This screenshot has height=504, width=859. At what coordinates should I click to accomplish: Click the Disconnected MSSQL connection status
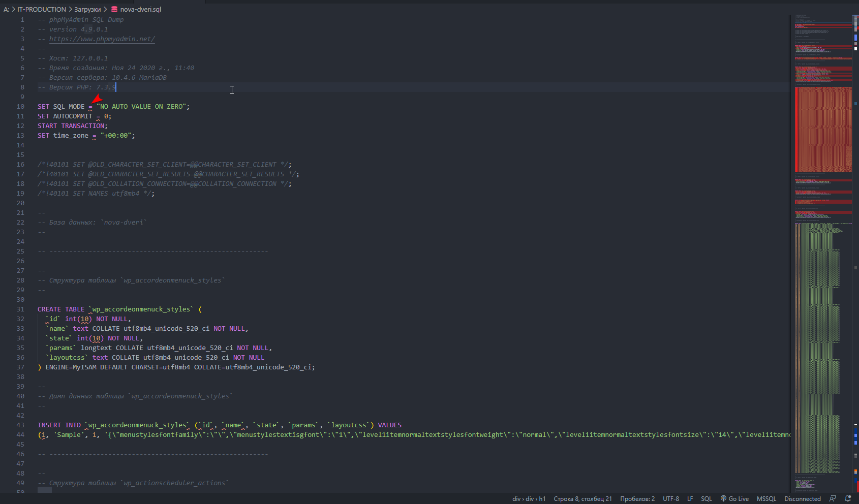803,498
